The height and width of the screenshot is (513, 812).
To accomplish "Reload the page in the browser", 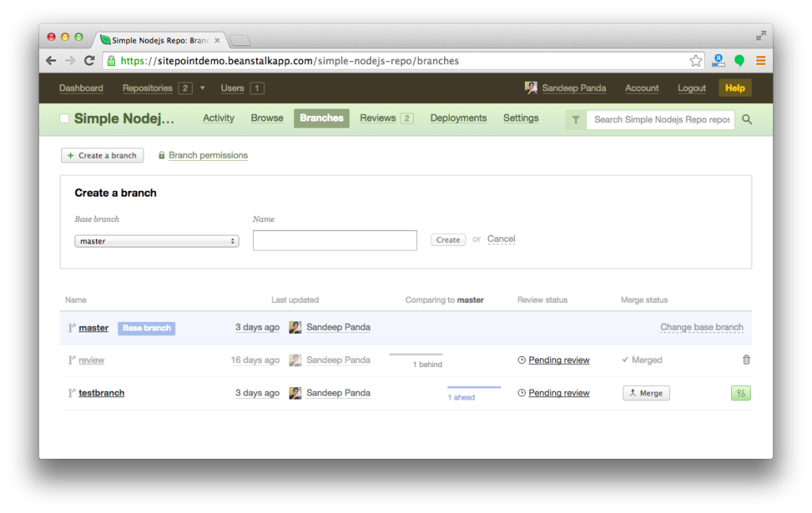I will (x=90, y=61).
